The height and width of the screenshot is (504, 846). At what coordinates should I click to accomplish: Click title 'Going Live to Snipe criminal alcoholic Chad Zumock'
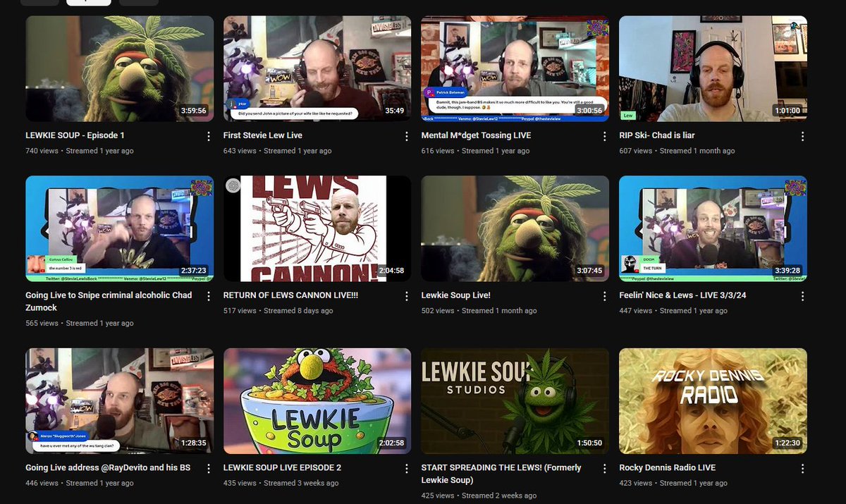pyautogui.click(x=109, y=302)
